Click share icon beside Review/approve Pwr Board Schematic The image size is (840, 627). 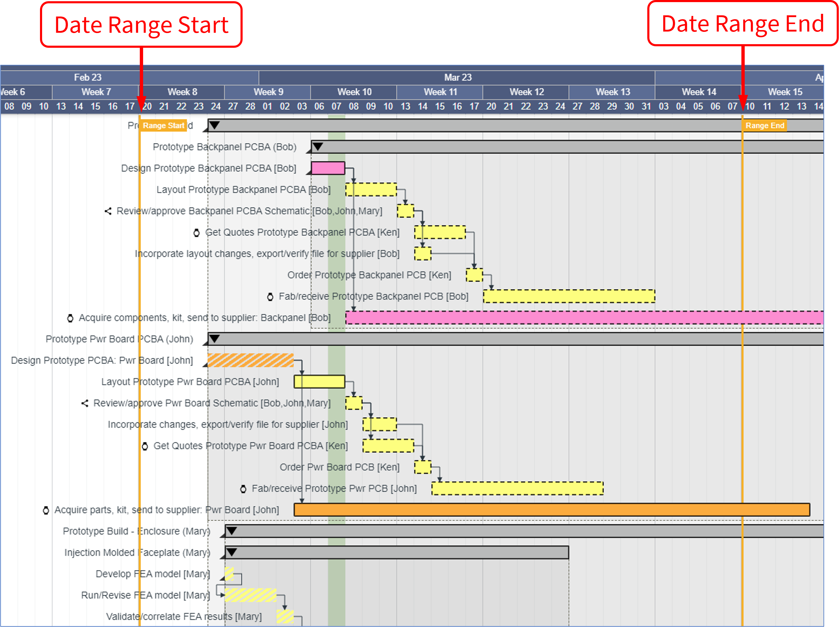[85, 403]
